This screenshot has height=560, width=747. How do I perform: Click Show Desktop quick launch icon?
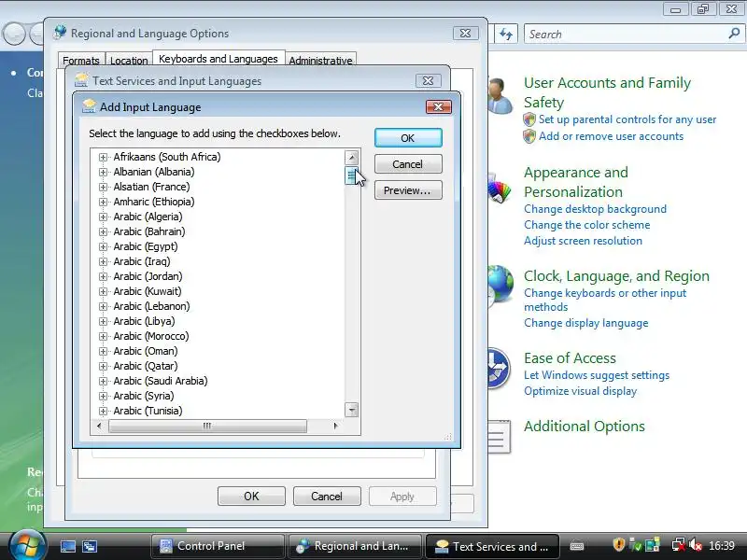(67, 546)
